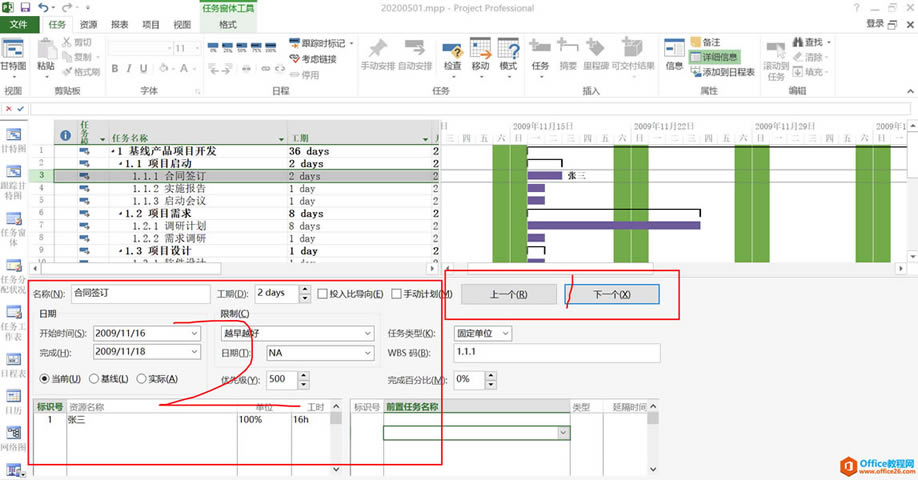Switch to the 资源 ribbon tab
Viewport: 918px width, 480px height.
point(88,23)
